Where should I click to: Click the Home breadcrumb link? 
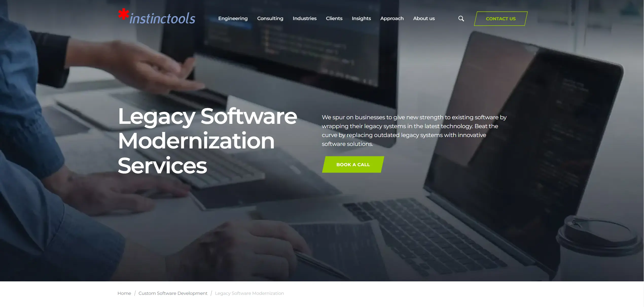124,293
